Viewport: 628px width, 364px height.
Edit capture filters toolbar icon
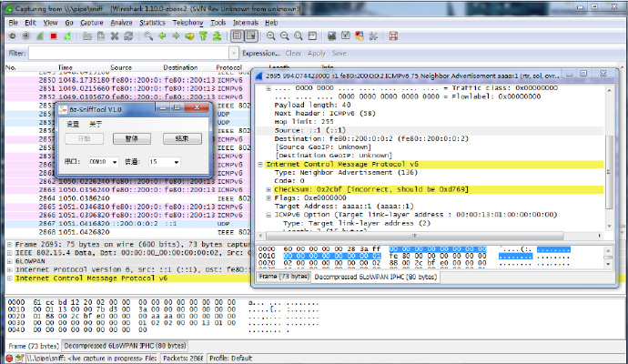[x=331, y=36]
